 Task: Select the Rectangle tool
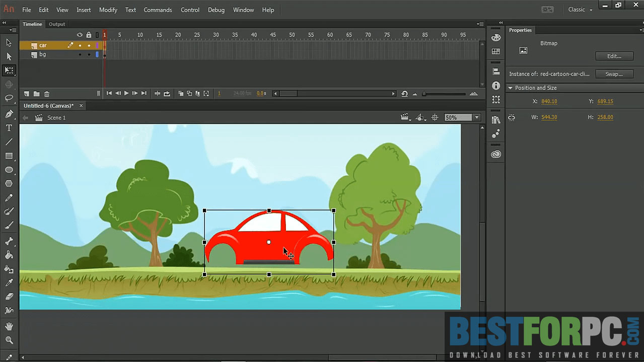coord(9,156)
